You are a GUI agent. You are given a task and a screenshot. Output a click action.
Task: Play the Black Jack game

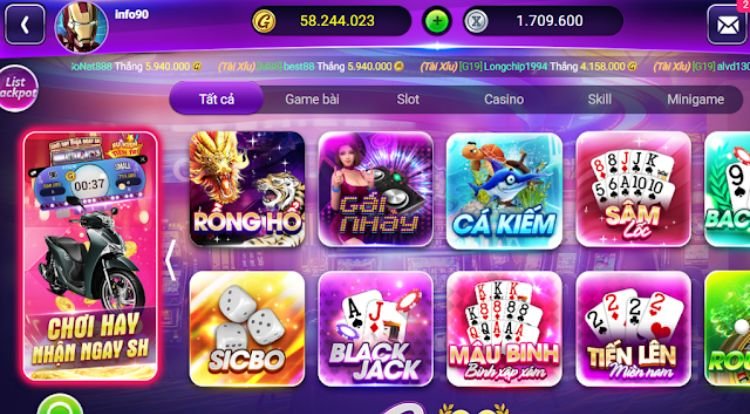coord(375,329)
